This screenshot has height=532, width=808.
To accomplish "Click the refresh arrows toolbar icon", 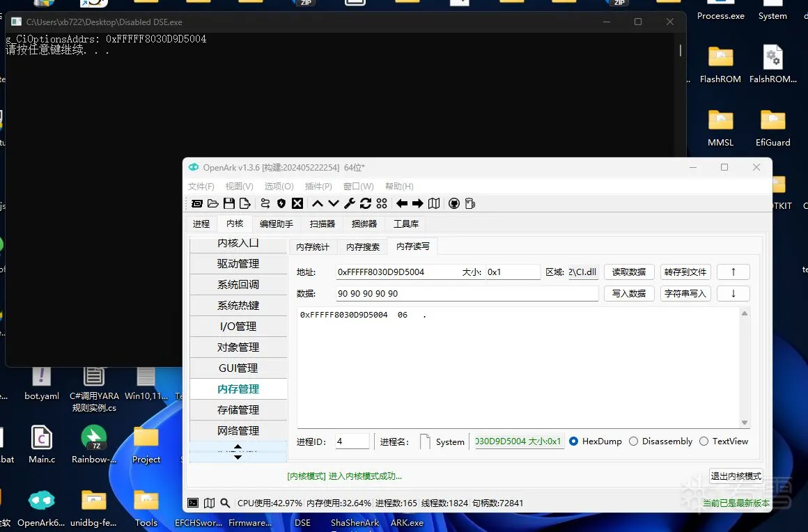I will [x=366, y=203].
